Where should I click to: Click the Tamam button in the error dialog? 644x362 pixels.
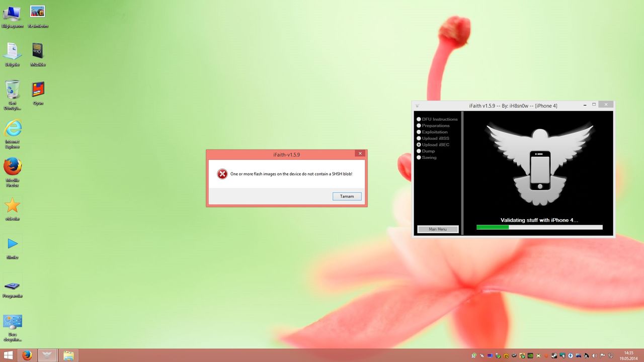[347, 197]
